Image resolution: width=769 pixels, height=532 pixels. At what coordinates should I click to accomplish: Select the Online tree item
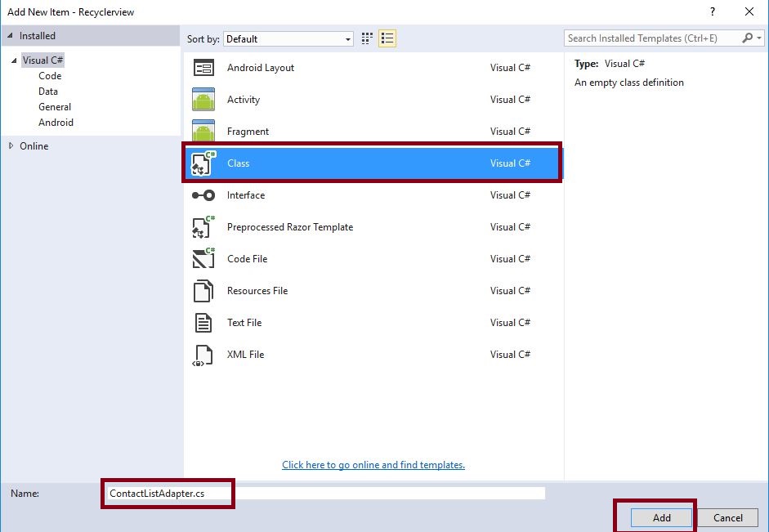click(34, 146)
